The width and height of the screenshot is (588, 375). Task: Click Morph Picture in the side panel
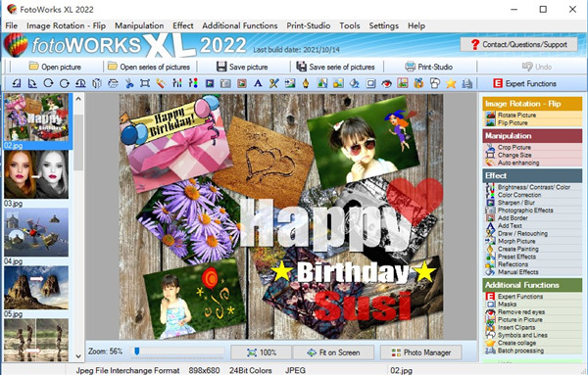pyautogui.click(x=516, y=241)
